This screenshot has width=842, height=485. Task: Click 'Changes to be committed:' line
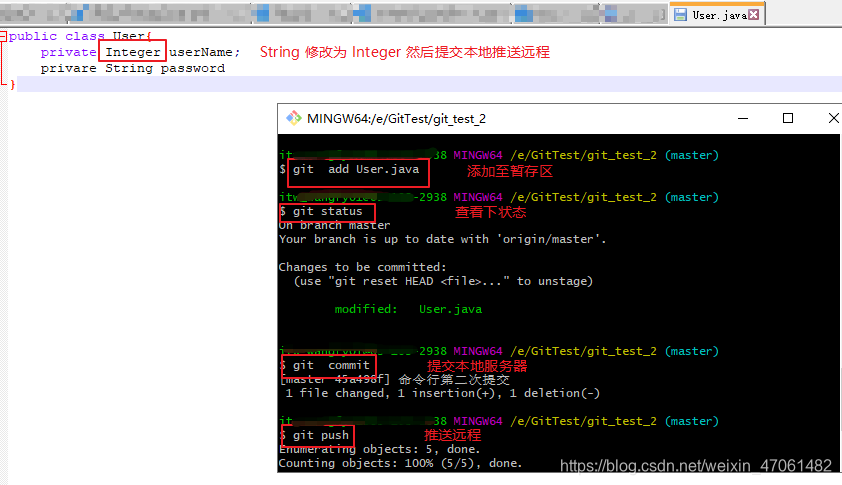pyautogui.click(x=362, y=267)
